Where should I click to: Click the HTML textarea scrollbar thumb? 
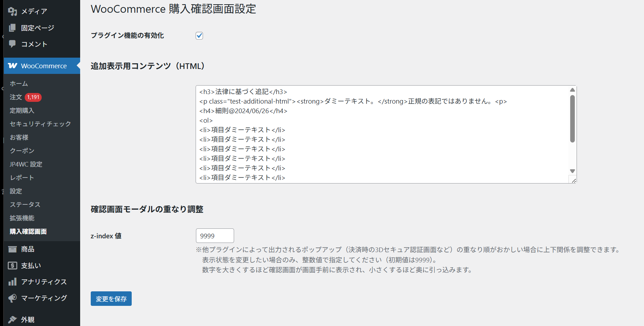click(x=572, y=119)
